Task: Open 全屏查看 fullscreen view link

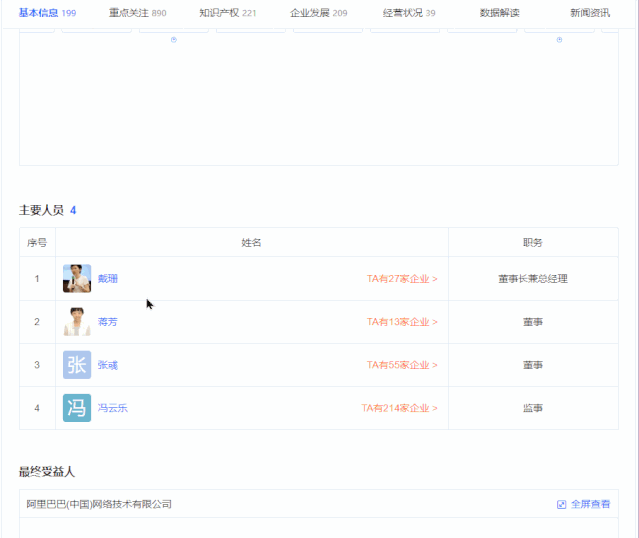Action: (590, 505)
